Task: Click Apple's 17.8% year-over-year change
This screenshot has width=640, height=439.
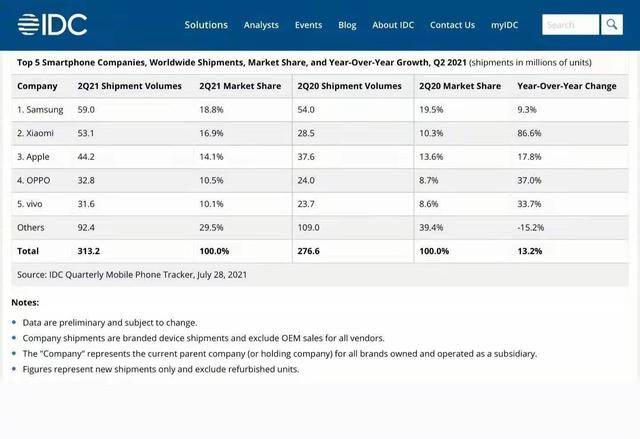Action: pyautogui.click(x=529, y=157)
